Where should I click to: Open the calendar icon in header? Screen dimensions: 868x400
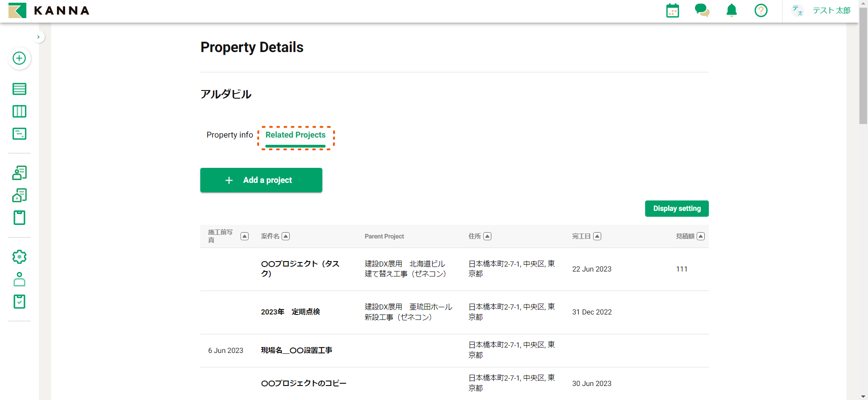672,10
